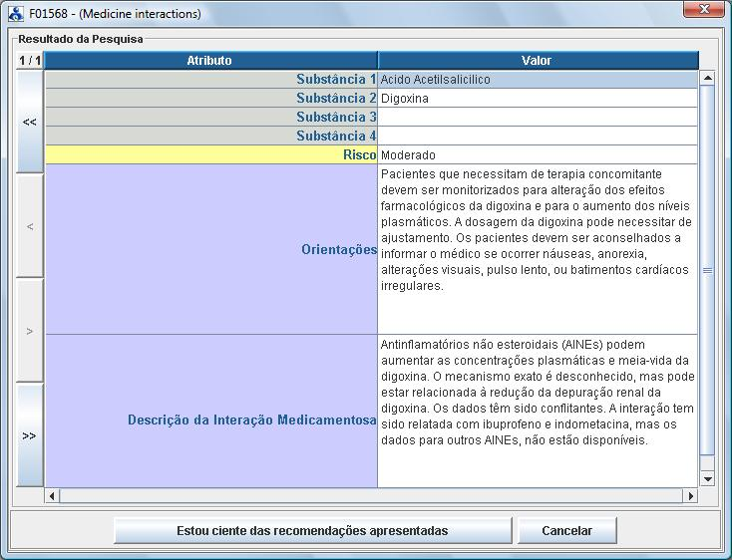The image size is (732, 560).
Task: Select the 'Acido Acetilsalicilico' value cell
Action: pos(538,80)
